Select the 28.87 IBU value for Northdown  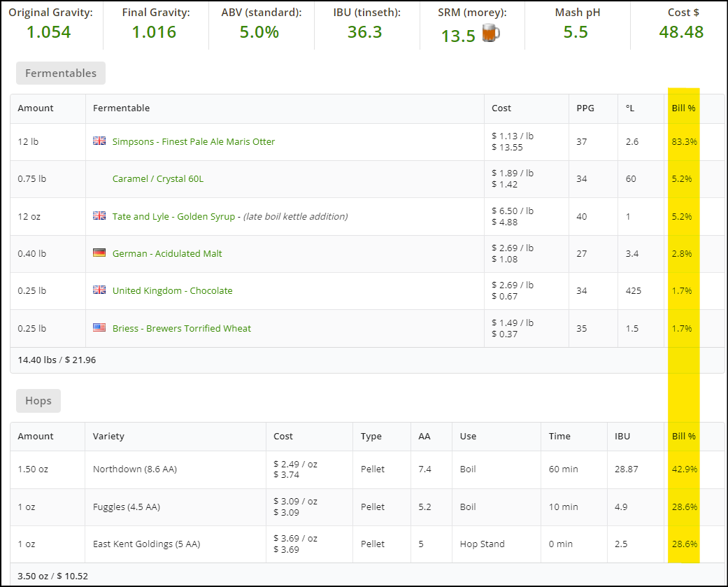click(x=627, y=469)
